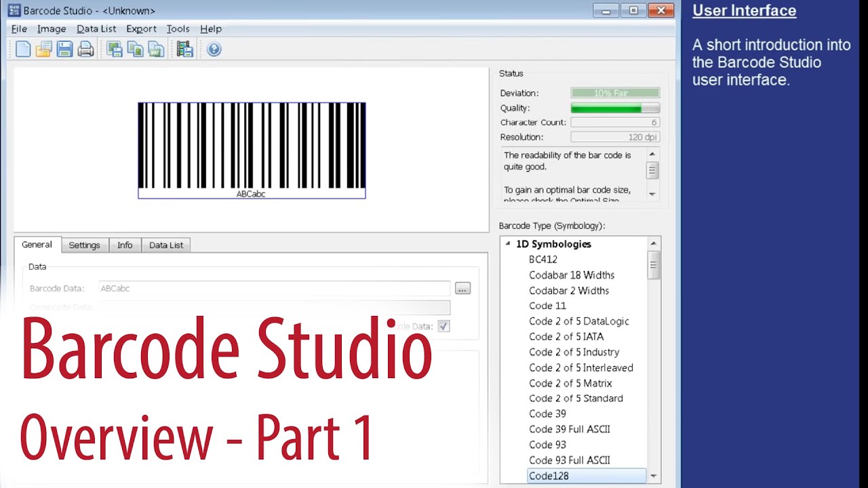
Task: Switch to the General tab
Action: click(37, 245)
